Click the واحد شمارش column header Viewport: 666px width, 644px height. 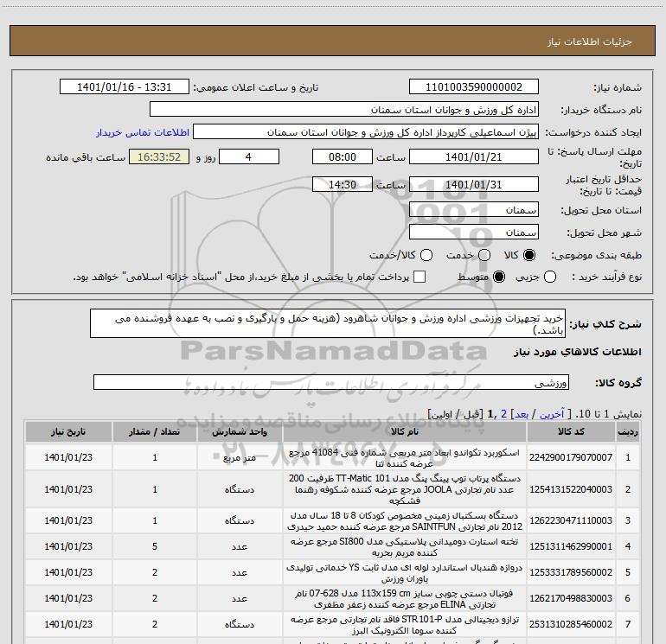coord(240,431)
